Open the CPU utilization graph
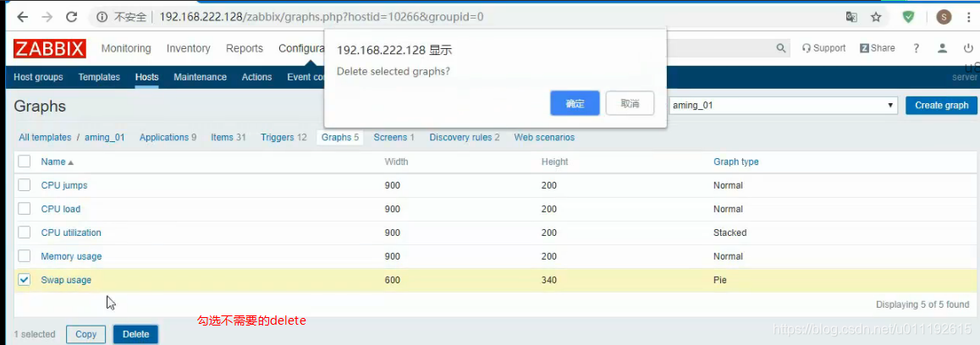The width and height of the screenshot is (980, 345). [71, 233]
